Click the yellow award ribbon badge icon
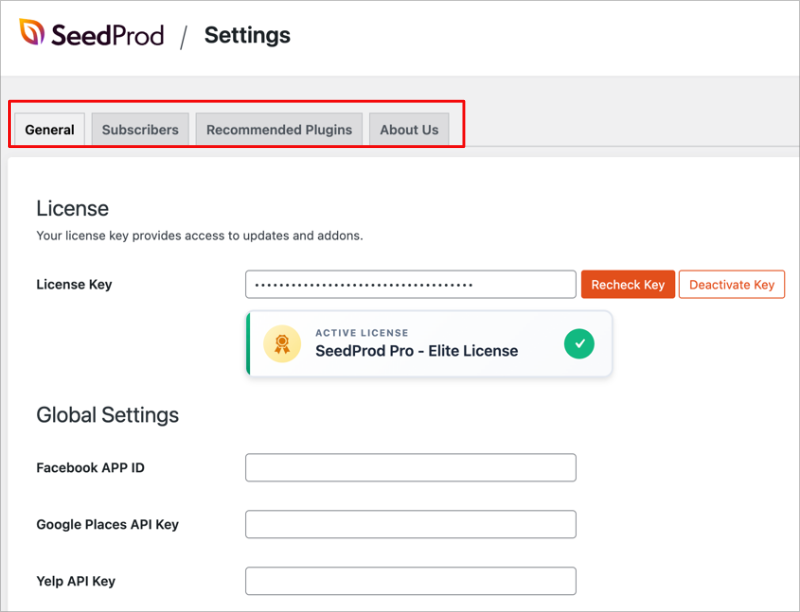This screenshot has width=800, height=612. click(x=282, y=343)
